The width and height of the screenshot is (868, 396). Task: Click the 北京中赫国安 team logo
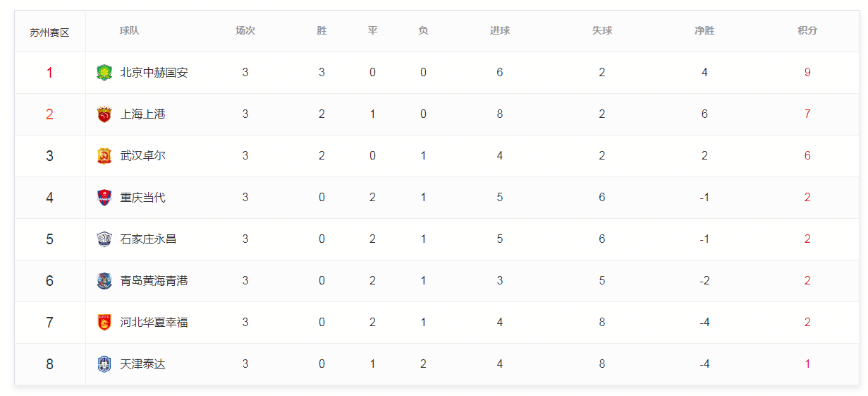click(104, 73)
